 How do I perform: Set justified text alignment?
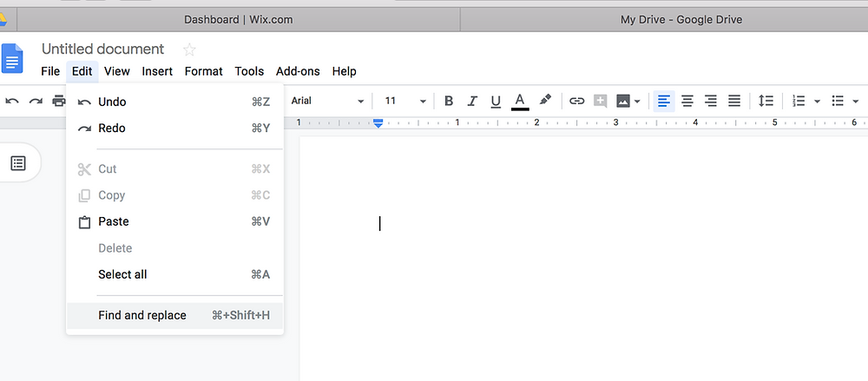click(x=734, y=101)
